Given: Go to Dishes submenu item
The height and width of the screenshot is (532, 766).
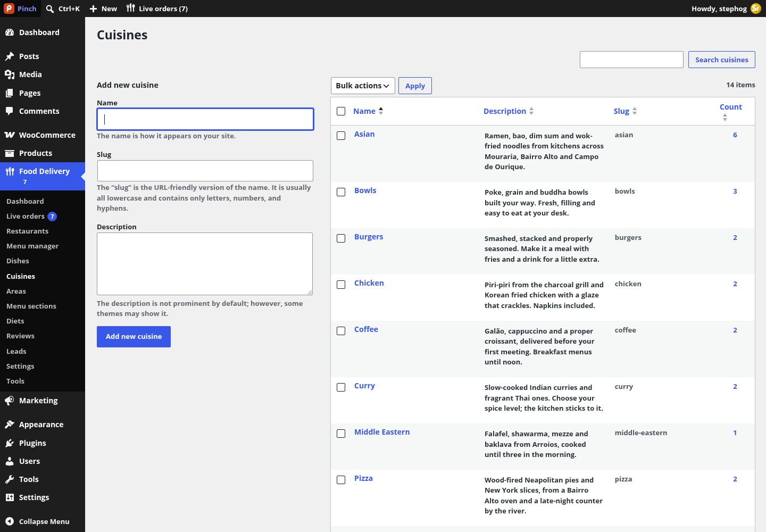Looking at the screenshot, I should [x=18, y=261].
